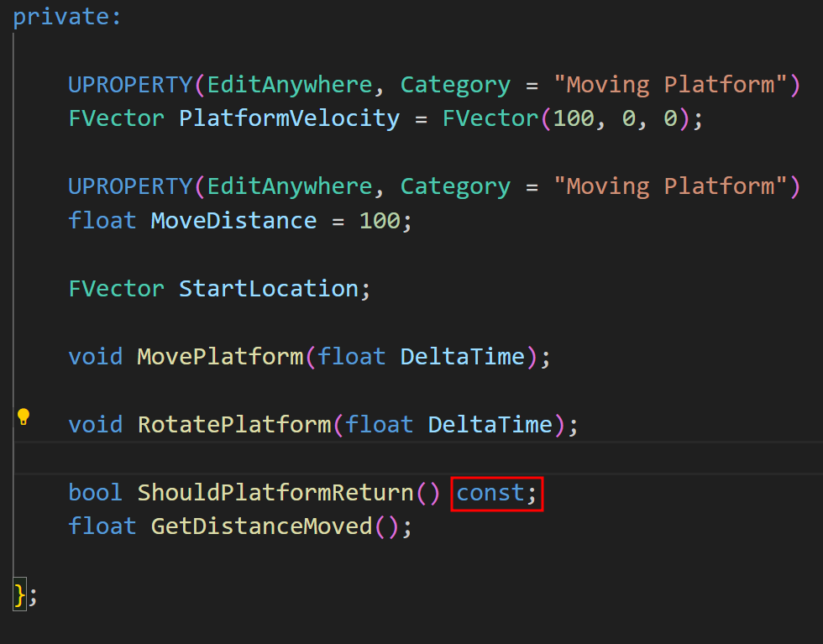Click the 'MovePlatform' function name
The height and width of the screenshot is (644, 823).
(220, 357)
